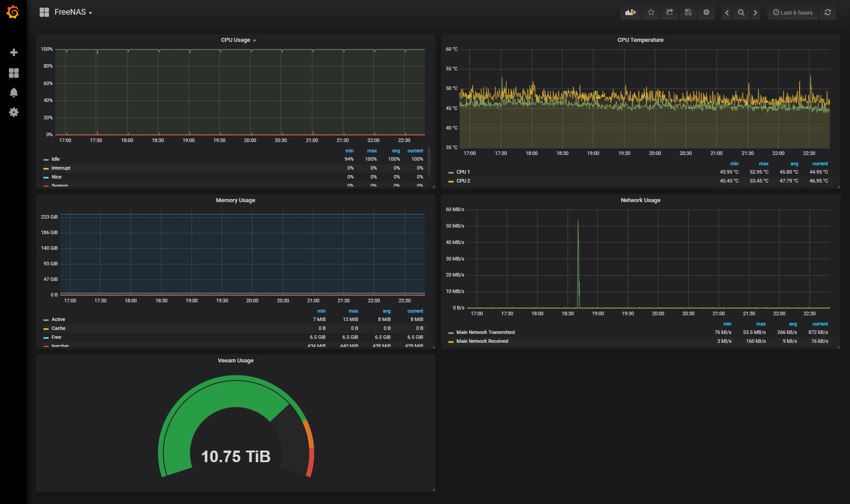Open the CPU Usage panel title menu
850x504 pixels.
(238, 40)
